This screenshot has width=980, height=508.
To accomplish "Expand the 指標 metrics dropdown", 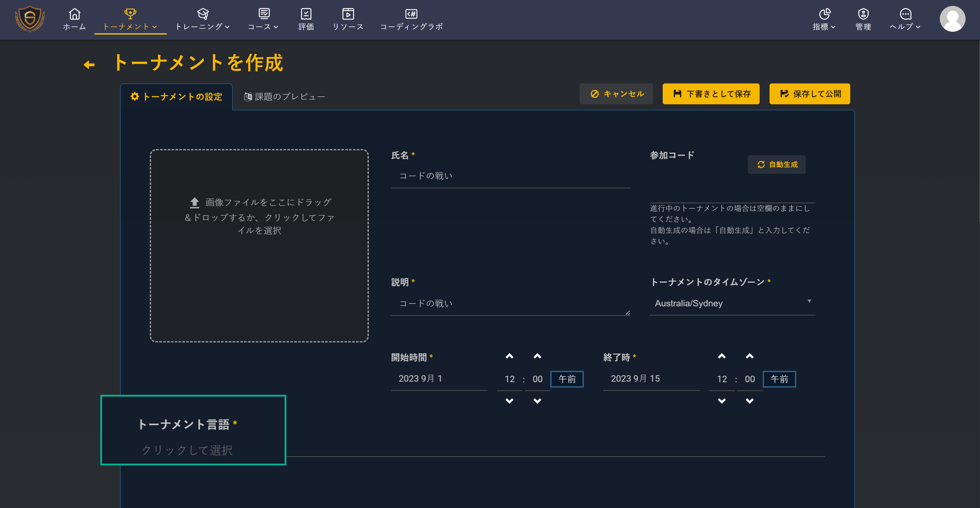I will pos(824,19).
